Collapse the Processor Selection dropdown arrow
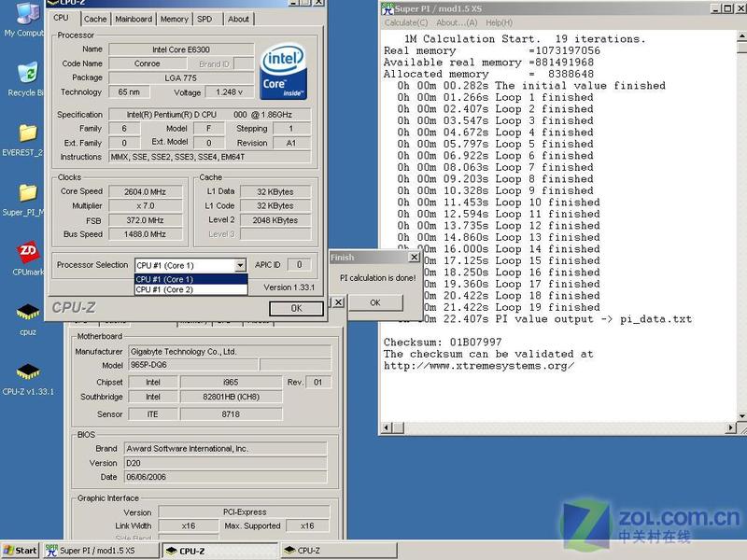Image resolution: width=747 pixels, height=560 pixels. pos(241,265)
